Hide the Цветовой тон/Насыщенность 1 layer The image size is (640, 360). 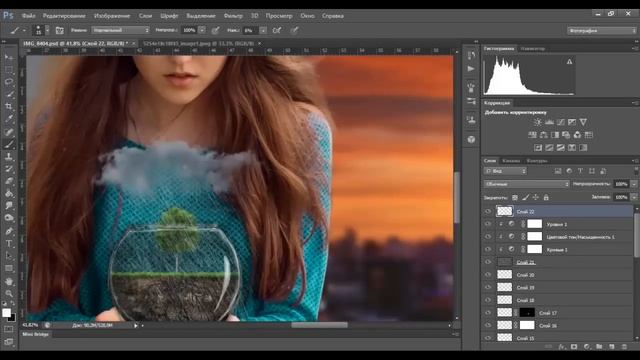(x=488, y=237)
